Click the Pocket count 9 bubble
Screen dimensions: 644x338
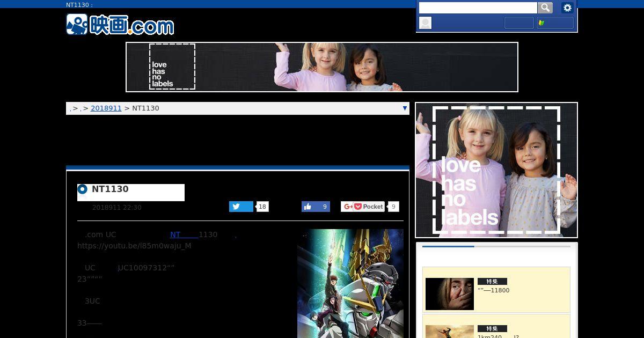[393, 207]
